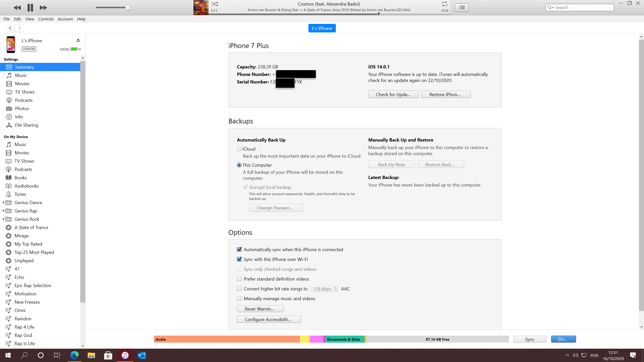Expand the Genius Dance folder
644x362 pixels.
coord(4,202)
